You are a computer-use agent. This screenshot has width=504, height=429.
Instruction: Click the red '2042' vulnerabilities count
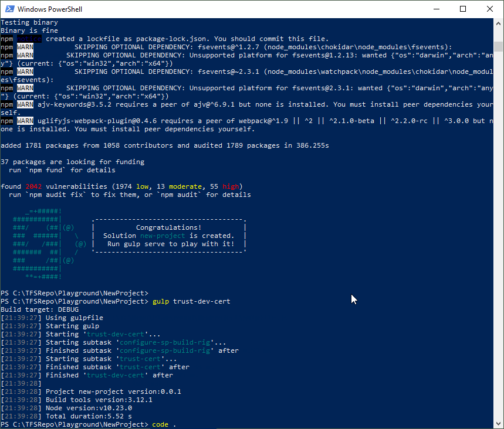(x=33, y=186)
